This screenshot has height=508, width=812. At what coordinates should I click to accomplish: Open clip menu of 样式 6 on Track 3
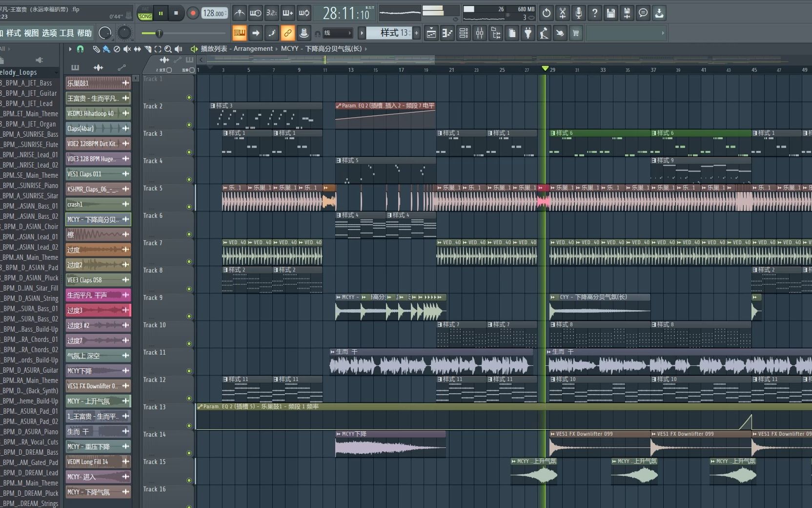pos(553,133)
